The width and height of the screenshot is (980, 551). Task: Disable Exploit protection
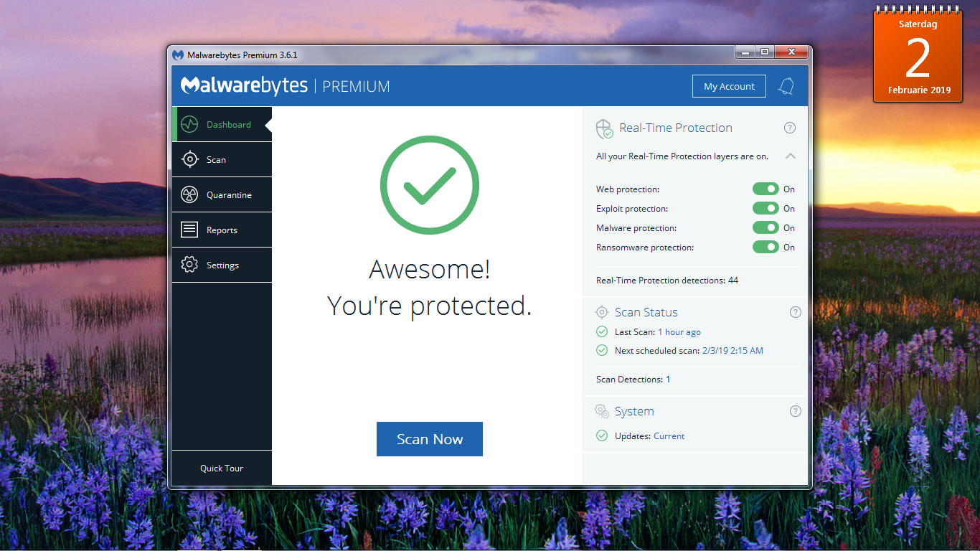tap(765, 208)
